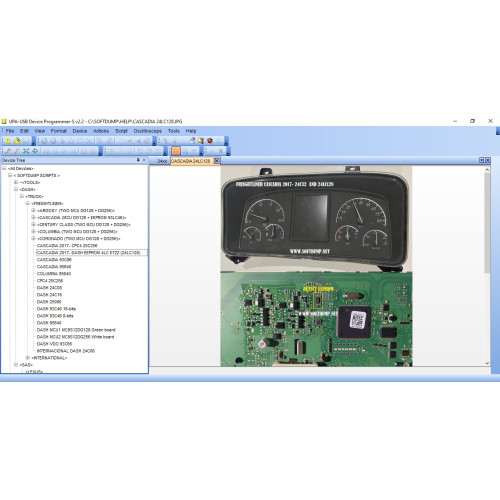Open the Oscilloscope menu
Screen dimensions: 500x500
148,131
